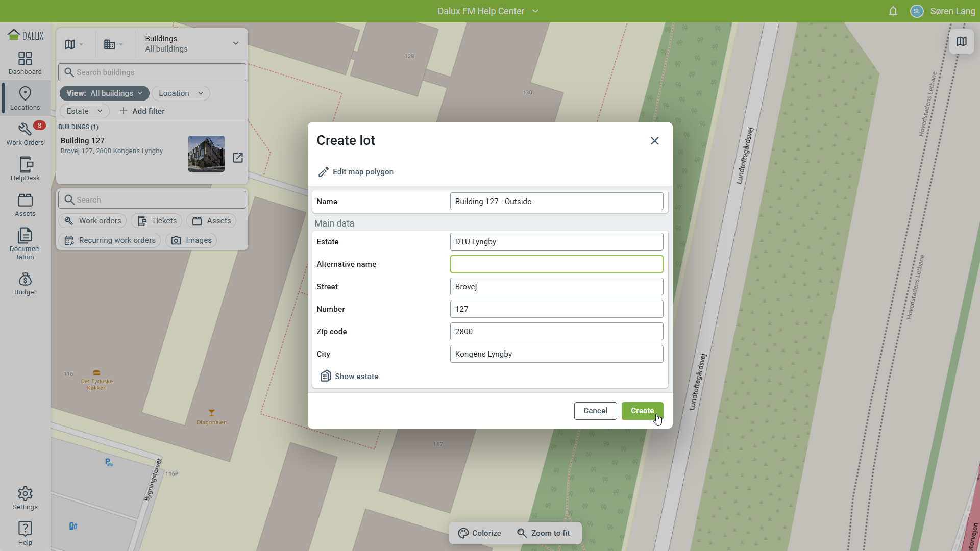Expand the View: All buildings filter
Screen dimensions: 980x551
point(104,93)
